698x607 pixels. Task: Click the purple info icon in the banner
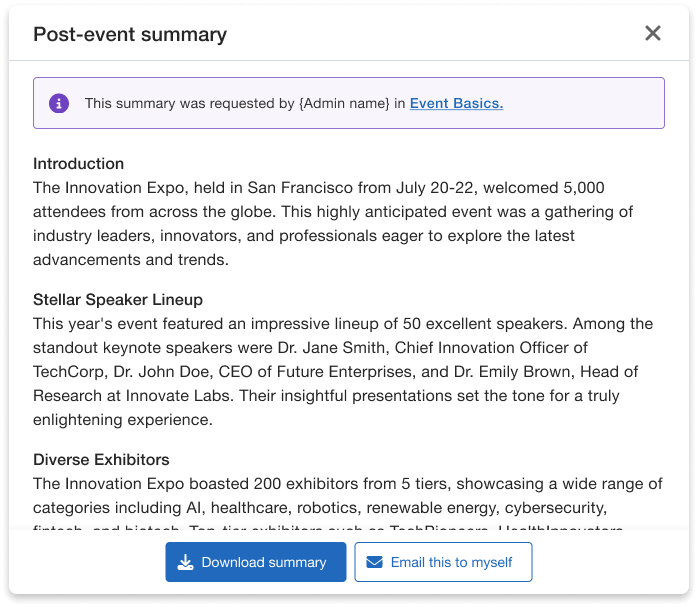coord(59,103)
